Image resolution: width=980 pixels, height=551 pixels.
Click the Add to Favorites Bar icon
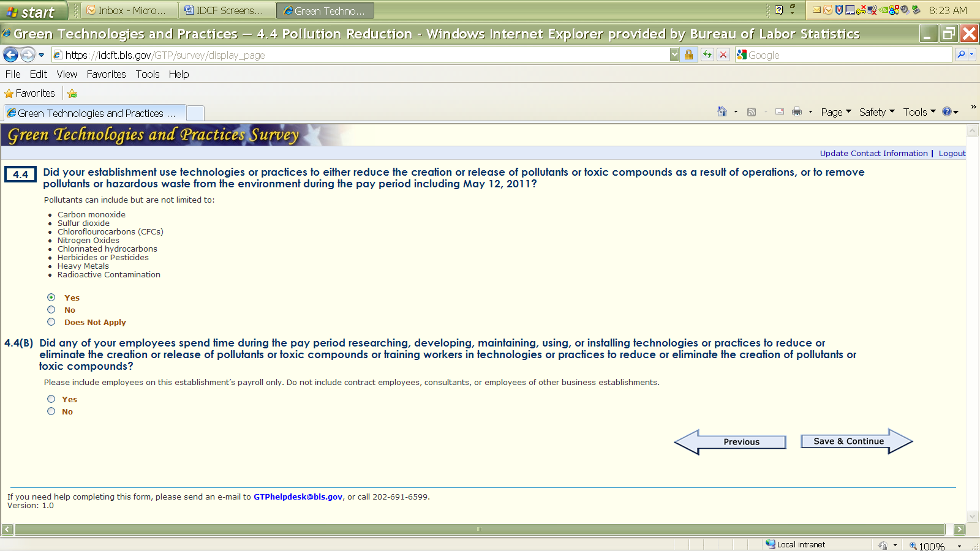pos(72,94)
